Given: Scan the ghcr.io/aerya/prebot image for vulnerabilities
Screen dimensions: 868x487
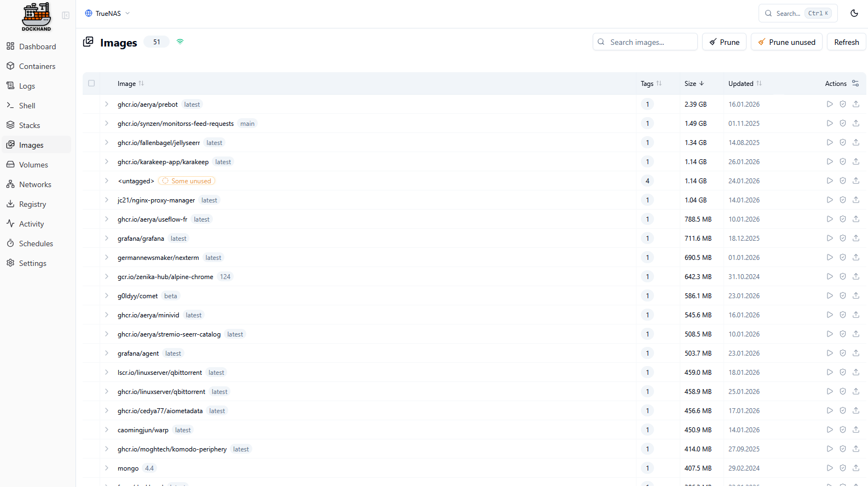Looking at the screenshot, I should tap(843, 104).
